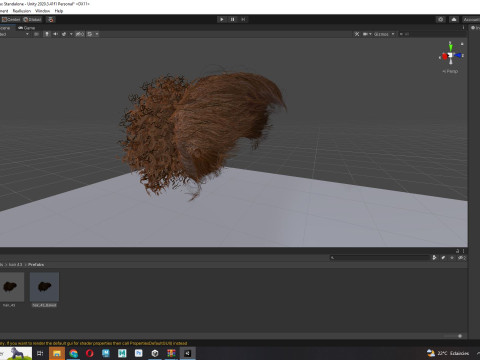Image resolution: width=480 pixels, height=360 pixels.
Task: Open the Gizmos dropdown arrow
Action: pos(393,34)
